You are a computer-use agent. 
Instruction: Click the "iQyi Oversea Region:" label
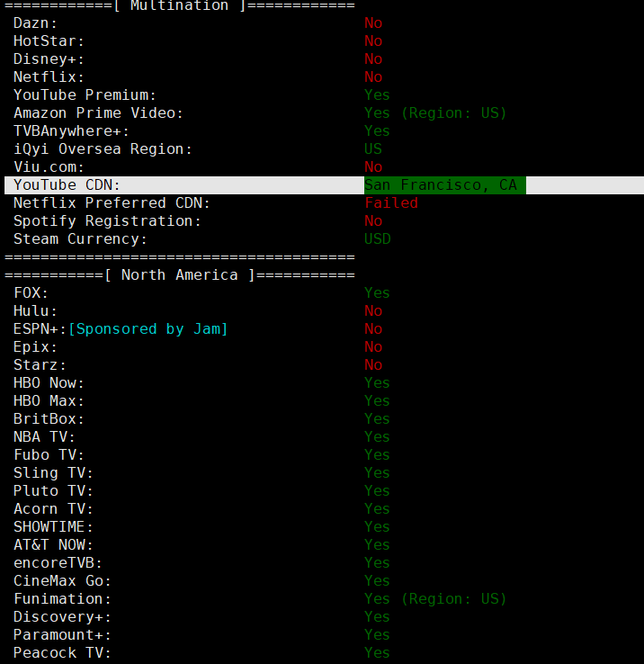click(x=103, y=149)
